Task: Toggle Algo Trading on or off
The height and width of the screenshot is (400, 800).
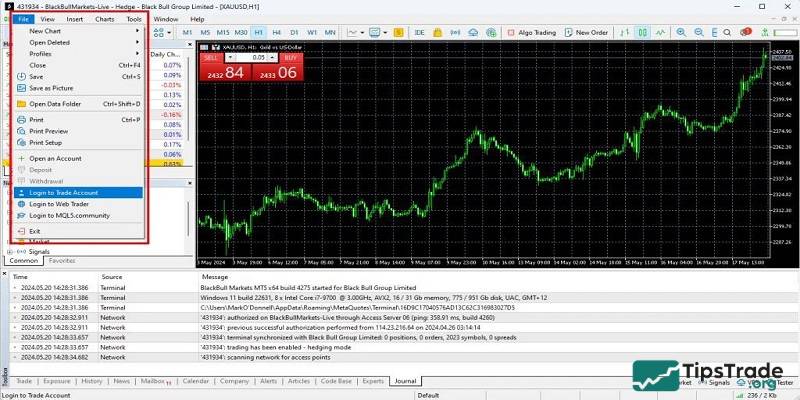Action: click(532, 32)
